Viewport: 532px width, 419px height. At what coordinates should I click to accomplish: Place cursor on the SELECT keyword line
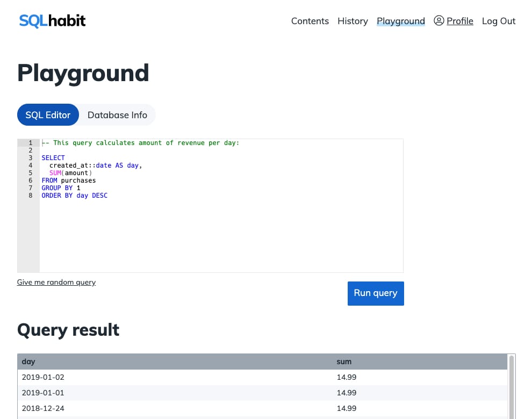(53, 158)
